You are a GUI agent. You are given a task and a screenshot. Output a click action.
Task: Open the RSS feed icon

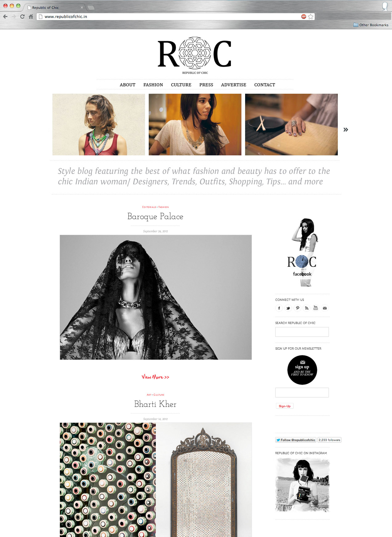point(306,308)
